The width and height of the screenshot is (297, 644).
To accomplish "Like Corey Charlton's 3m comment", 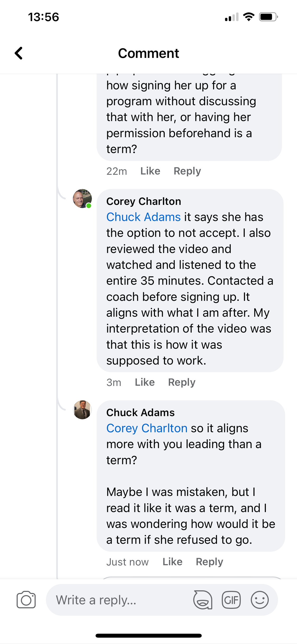I will click(x=145, y=382).
